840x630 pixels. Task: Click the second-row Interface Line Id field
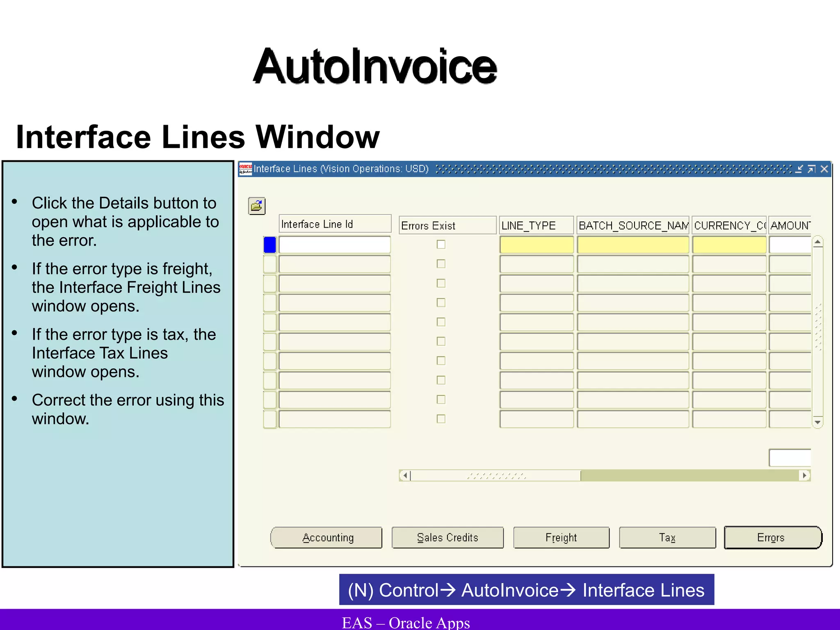coord(335,264)
